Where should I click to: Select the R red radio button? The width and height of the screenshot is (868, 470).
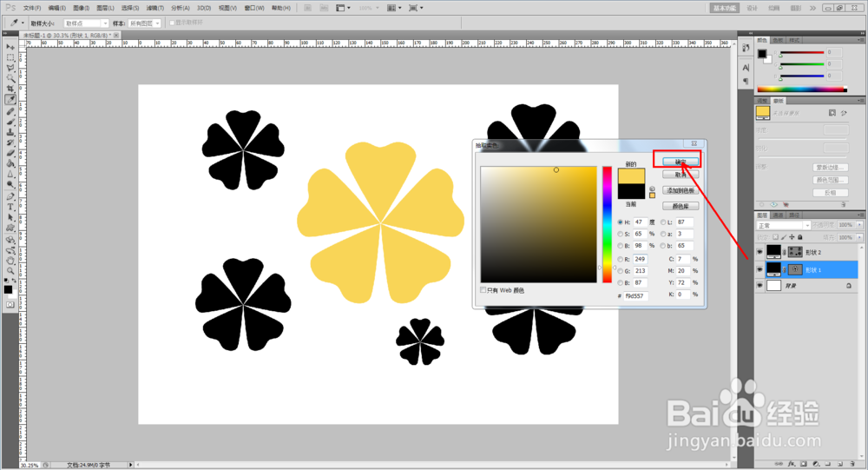[x=620, y=260]
